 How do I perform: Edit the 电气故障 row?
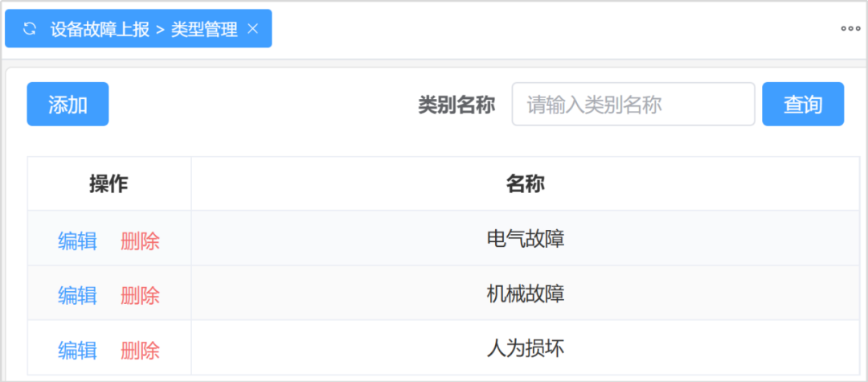[x=77, y=240]
